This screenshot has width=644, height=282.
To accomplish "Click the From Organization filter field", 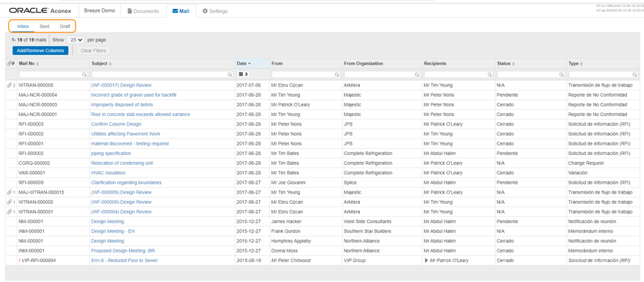I will pos(383,75).
